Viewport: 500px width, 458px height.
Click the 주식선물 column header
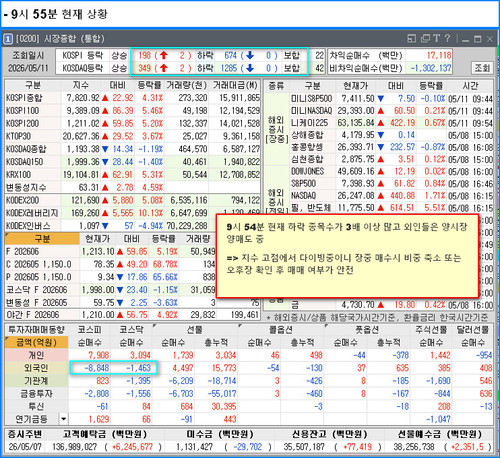[431, 330]
